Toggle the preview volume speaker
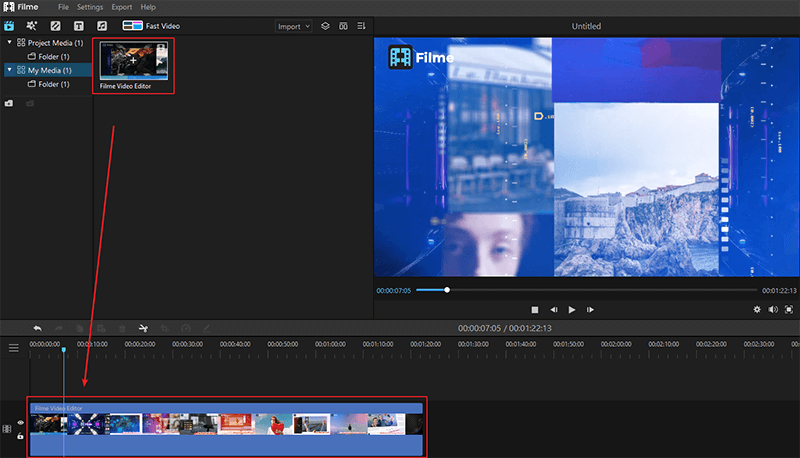This screenshot has width=800, height=458. (773, 310)
